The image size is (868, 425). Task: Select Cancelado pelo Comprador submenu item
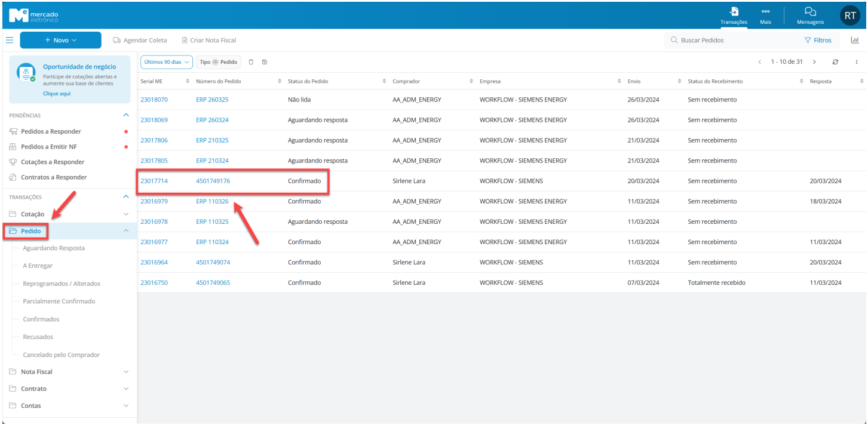tap(62, 355)
